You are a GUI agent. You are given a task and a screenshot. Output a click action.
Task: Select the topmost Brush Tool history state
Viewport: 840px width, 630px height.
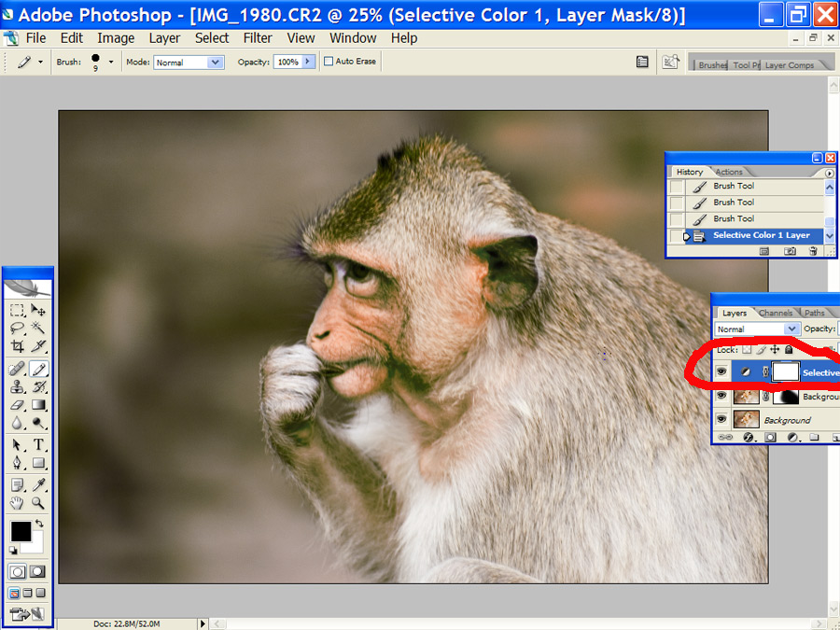(x=734, y=186)
